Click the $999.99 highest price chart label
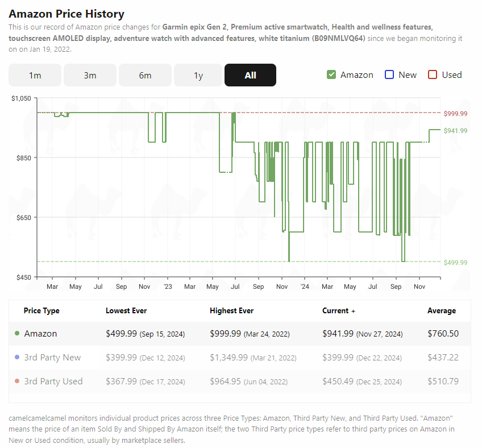The width and height of the screenshot is (482, 448). click(455, 114)
